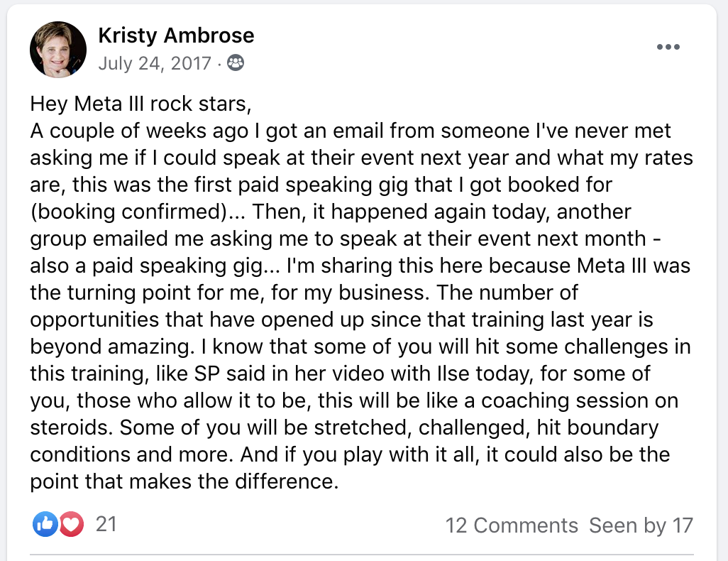Image resolution: width=728 pixels, height=561 pixels.
Task: Open Kristy Ambrose's profile via name link
Action: tap(177, 36)
